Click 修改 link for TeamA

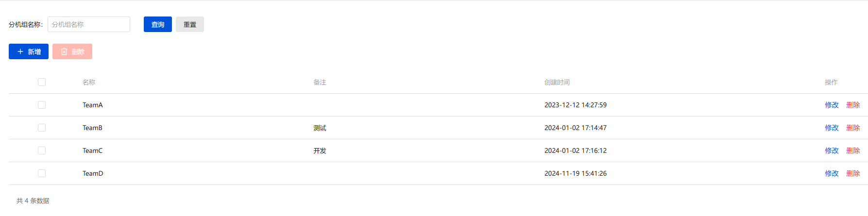832,105
